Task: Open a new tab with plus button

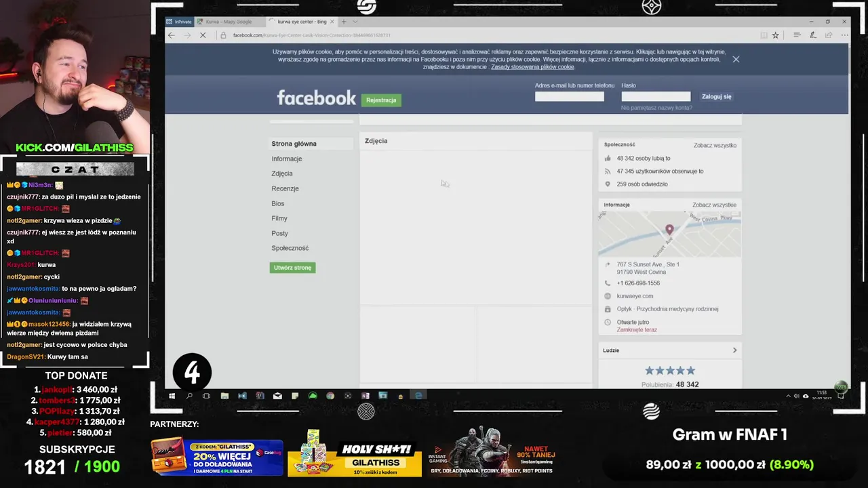Action: 344,22
